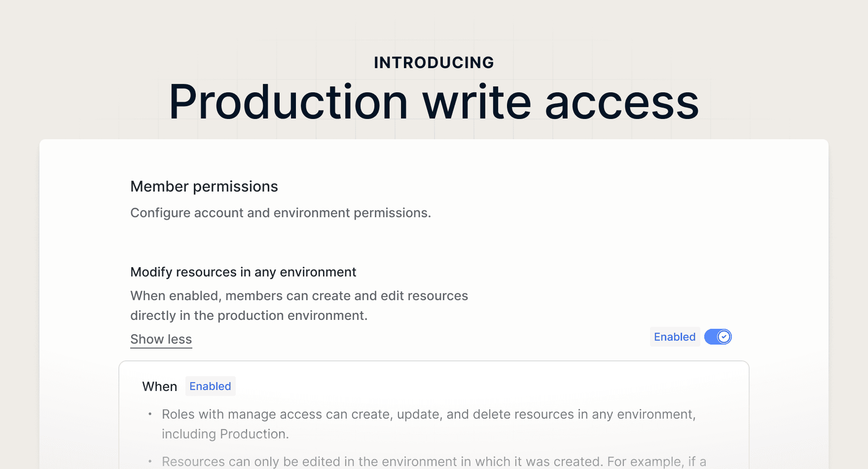This screenshot has height=469, width=868.
Task: Click the Modify resources in any environment label
Action: (243, 272)
